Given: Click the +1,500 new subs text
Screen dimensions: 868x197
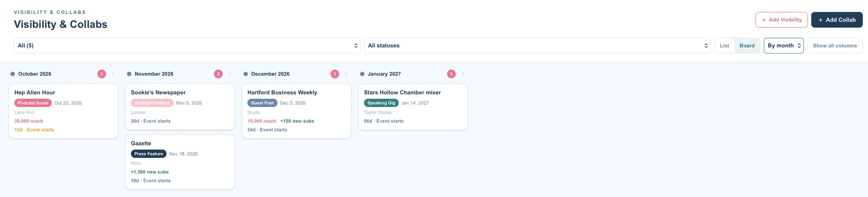Looking at the screenshot, I should pos(149,172).
